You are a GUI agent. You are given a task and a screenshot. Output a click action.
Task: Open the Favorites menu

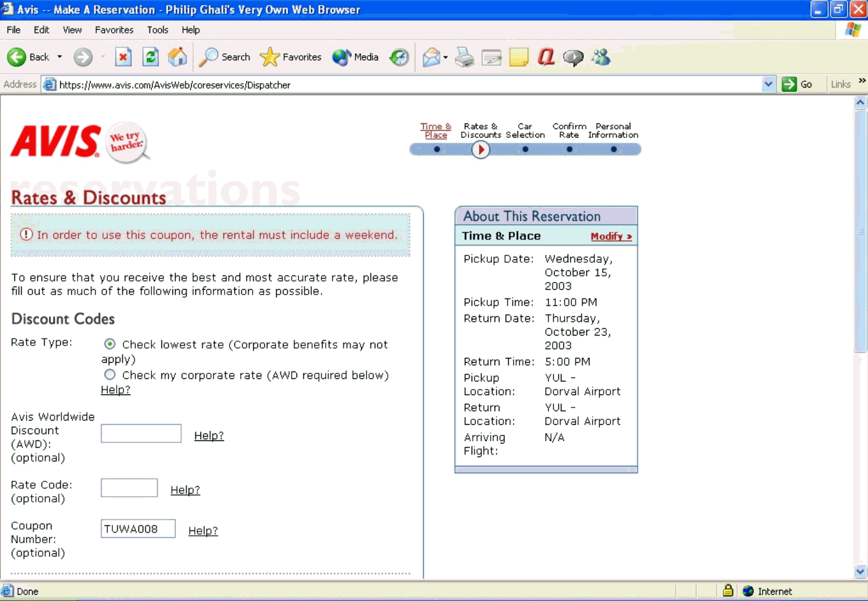click(114, 30)
